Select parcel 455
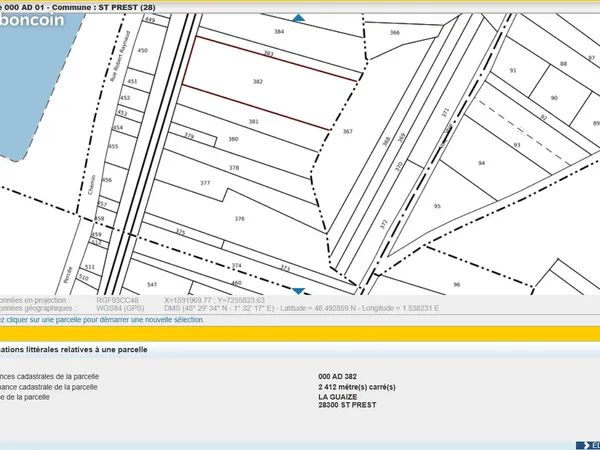Screen dimensions: 600x450 pos(113,147)
